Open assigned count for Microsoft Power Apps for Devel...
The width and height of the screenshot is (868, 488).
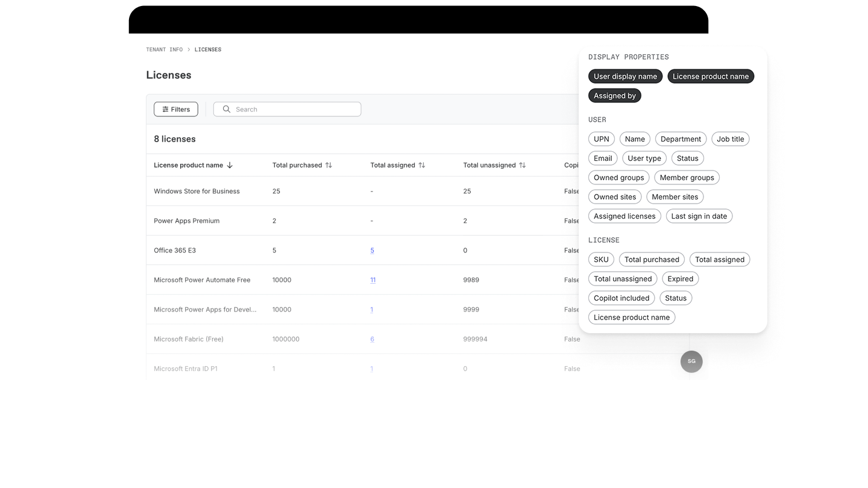[x=371, y=310]
